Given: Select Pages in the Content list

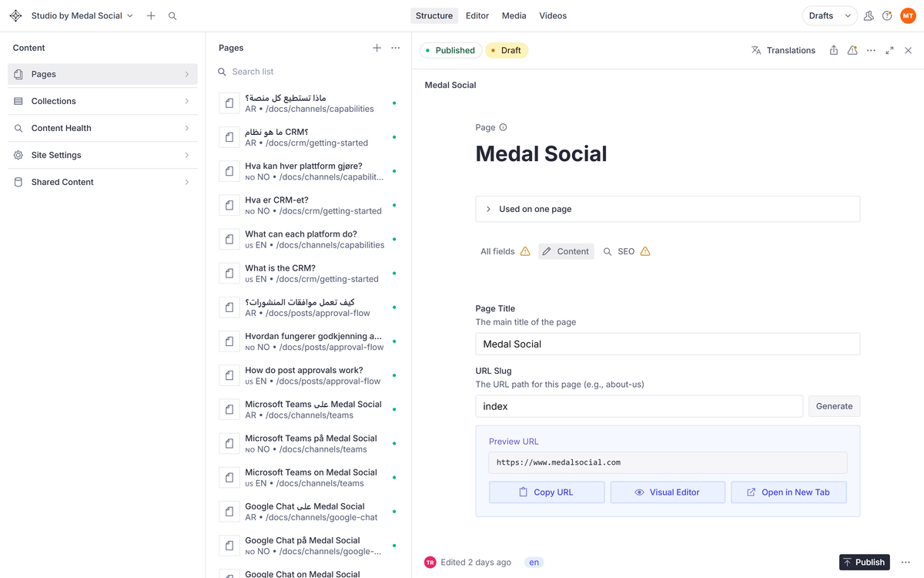Looking at the screenshot, I should [x=102, y=74].
